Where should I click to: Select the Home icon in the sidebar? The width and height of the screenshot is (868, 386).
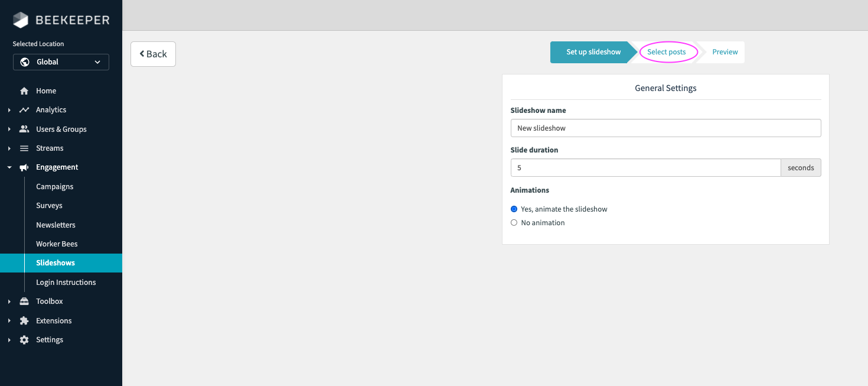(x=23, y=90)
